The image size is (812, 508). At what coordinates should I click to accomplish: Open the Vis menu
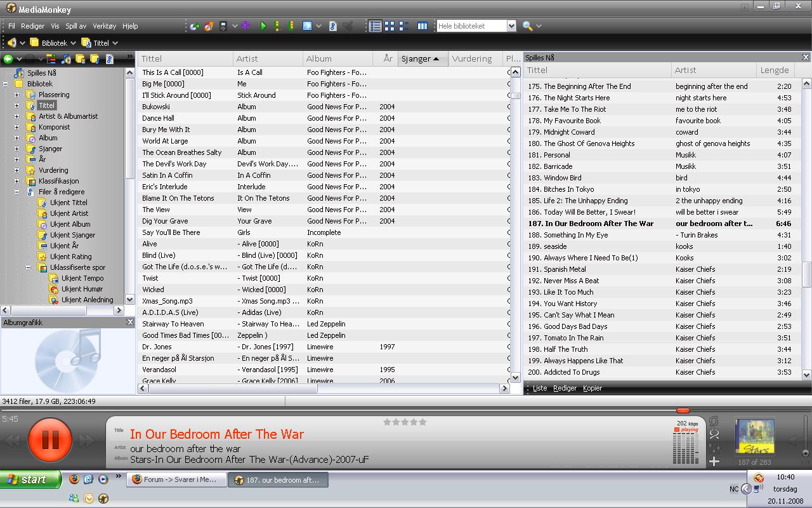55,26
